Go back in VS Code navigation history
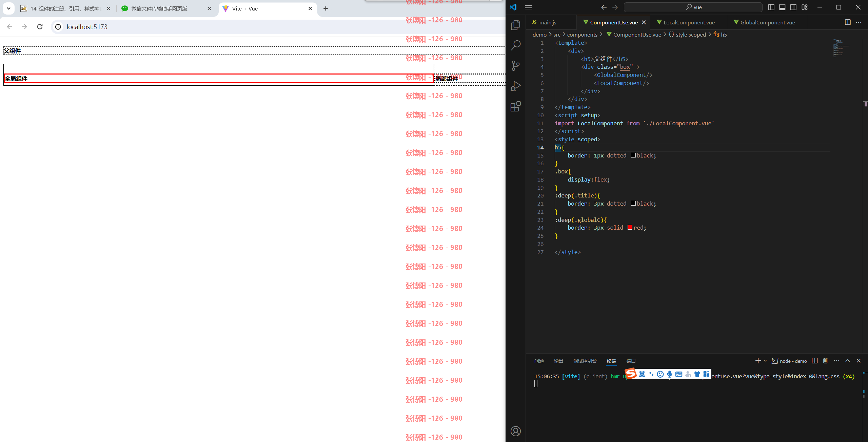The height and width of the screenshot is (442, 868). [x=604, y=7]
